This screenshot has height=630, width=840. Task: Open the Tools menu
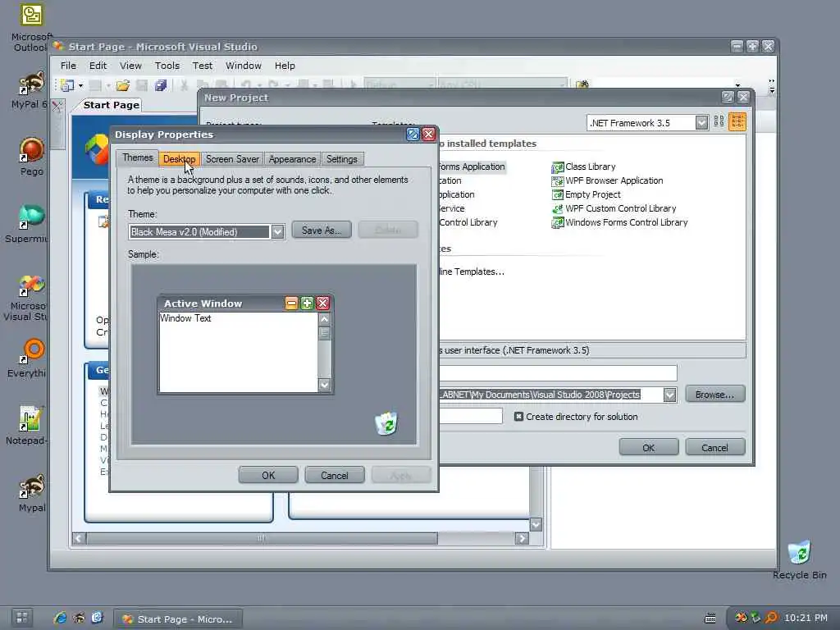click(167, 66)
